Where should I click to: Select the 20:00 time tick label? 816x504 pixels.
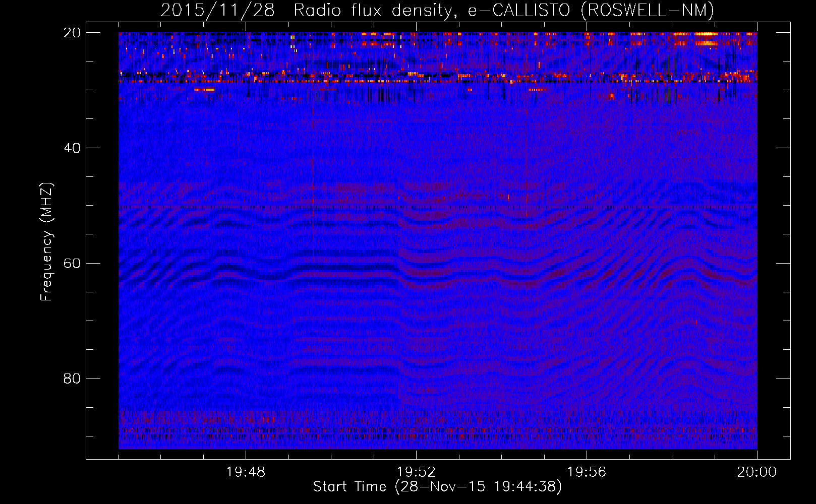(756, 472)
